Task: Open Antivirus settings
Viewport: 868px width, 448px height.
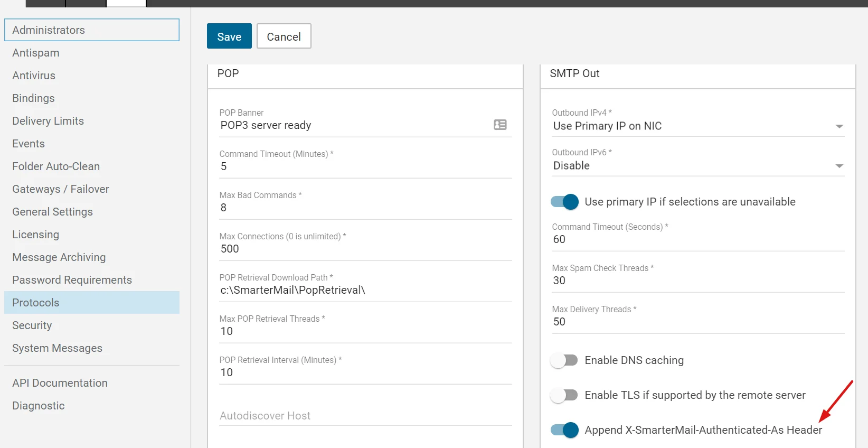Action: 92,76
